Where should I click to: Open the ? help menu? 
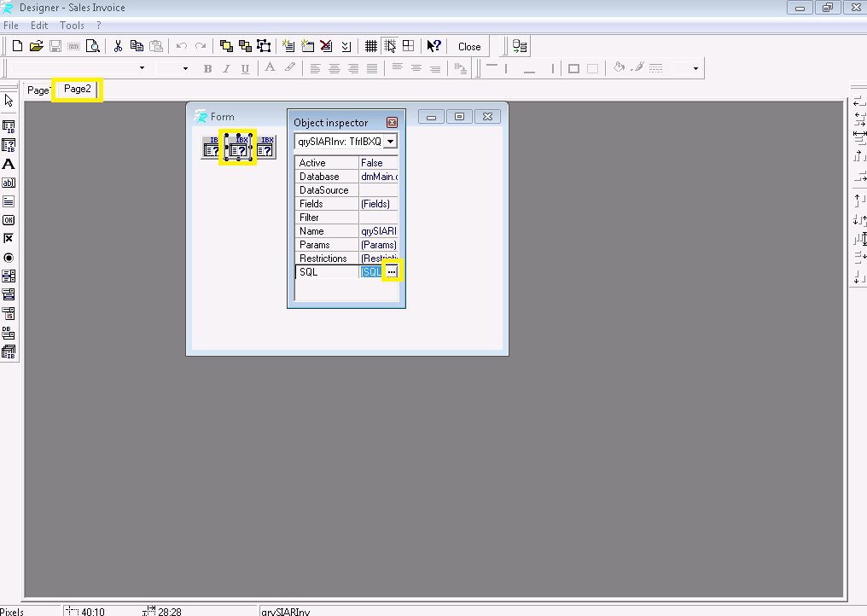pyautogui.click(x=98, y=26)
